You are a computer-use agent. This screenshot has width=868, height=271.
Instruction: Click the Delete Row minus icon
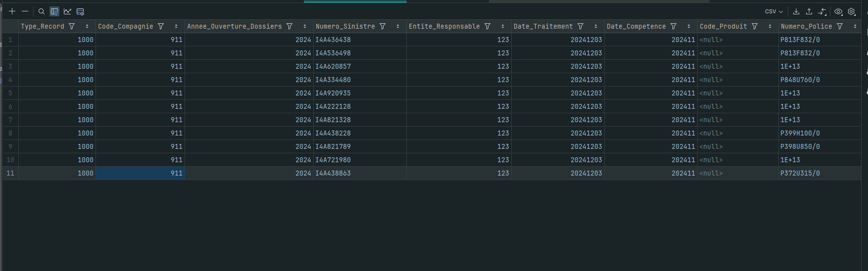tap(25, 11)
